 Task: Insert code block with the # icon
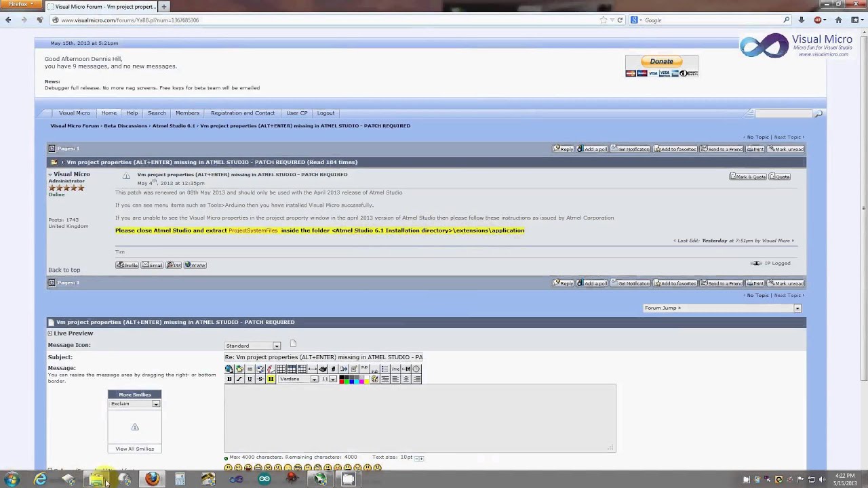[x=333, y=369]
